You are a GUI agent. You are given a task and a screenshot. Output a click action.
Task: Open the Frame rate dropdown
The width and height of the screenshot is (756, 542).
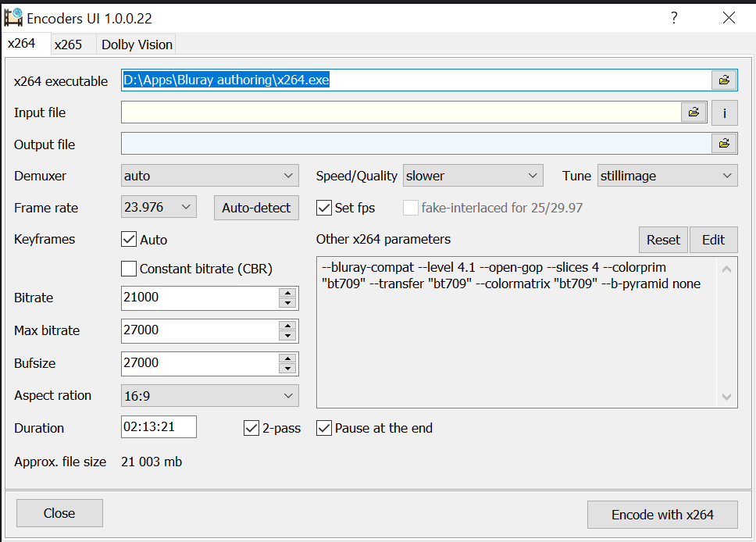[x=159, y=207]
